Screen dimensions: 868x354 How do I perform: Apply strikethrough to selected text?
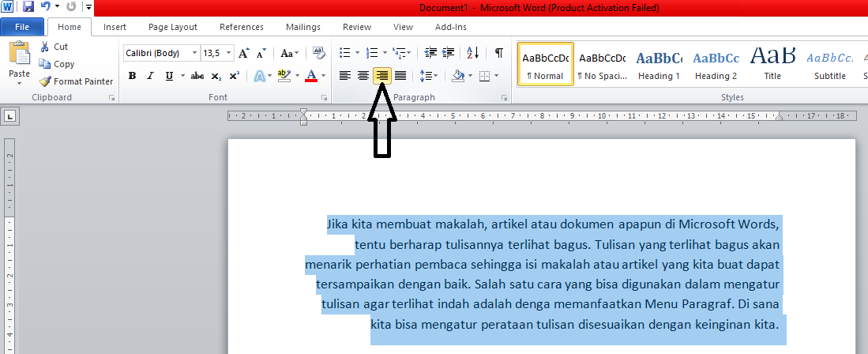point(197,76)
